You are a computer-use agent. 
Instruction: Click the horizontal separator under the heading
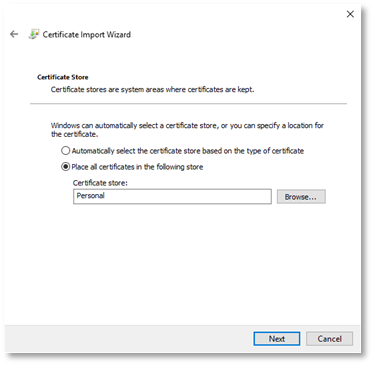[x=188, y=104]
